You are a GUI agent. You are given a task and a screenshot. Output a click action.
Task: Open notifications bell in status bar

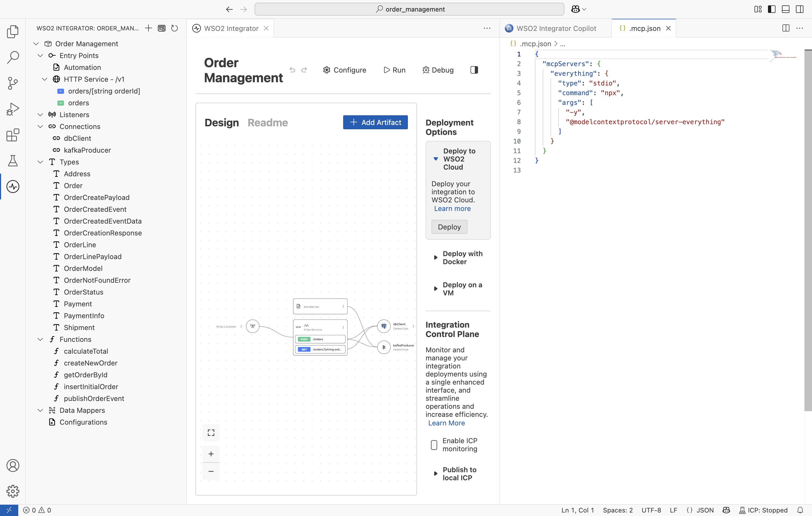[x=800, y=510]
